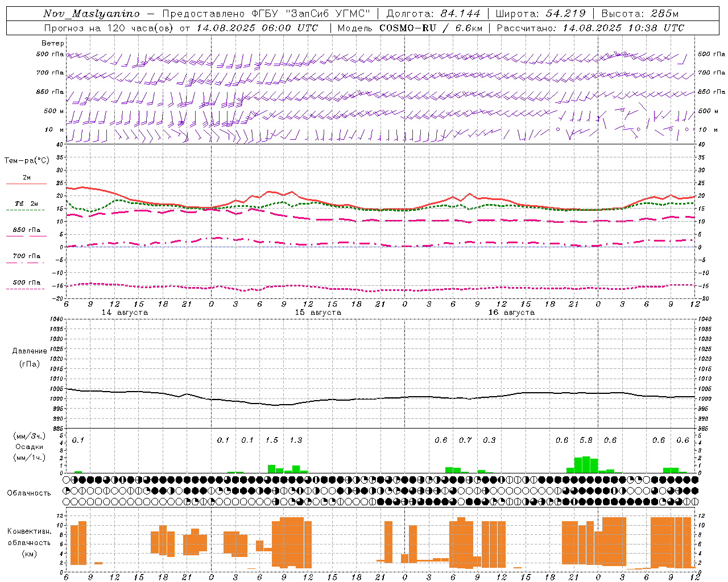This screenshot has height=582, width=728.
Task: Click the 500 м wind level label on left
Action: pyautogui.click(x=54, y=111)
